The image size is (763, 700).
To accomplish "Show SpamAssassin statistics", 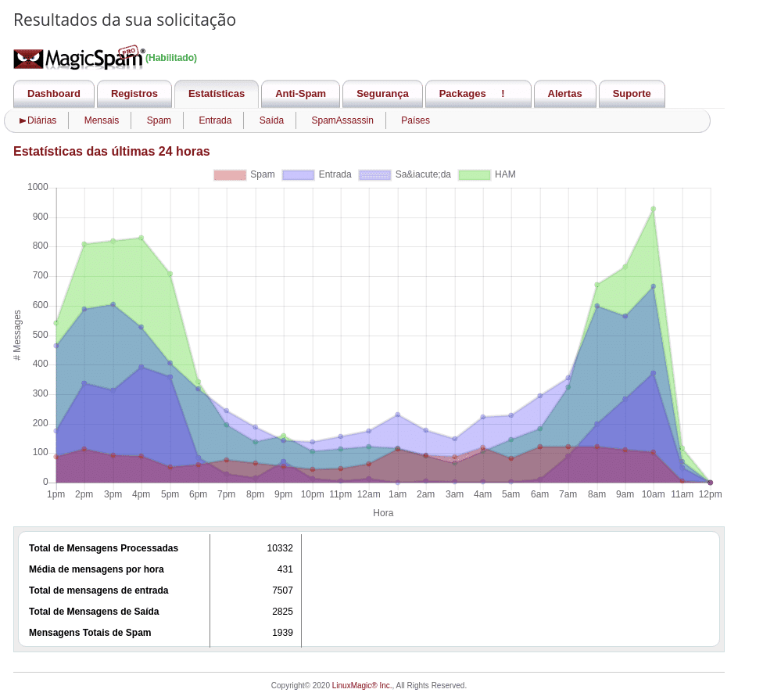I will (x=342, y=120).
